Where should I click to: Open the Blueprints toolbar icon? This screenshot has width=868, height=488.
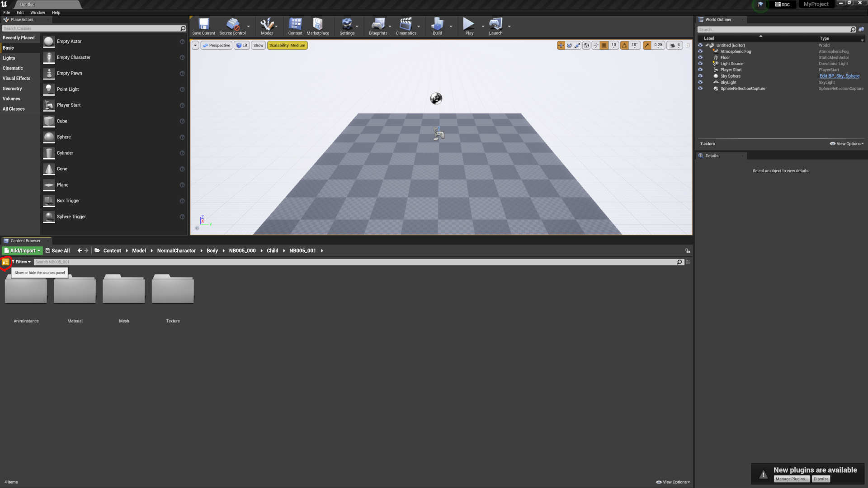(x=378, y=26)
